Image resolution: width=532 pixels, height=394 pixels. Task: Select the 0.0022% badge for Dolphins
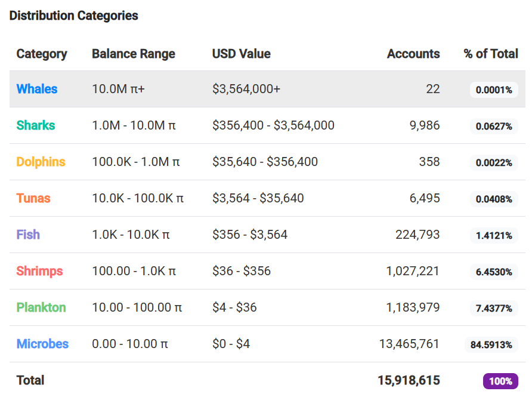pos(494,162)
